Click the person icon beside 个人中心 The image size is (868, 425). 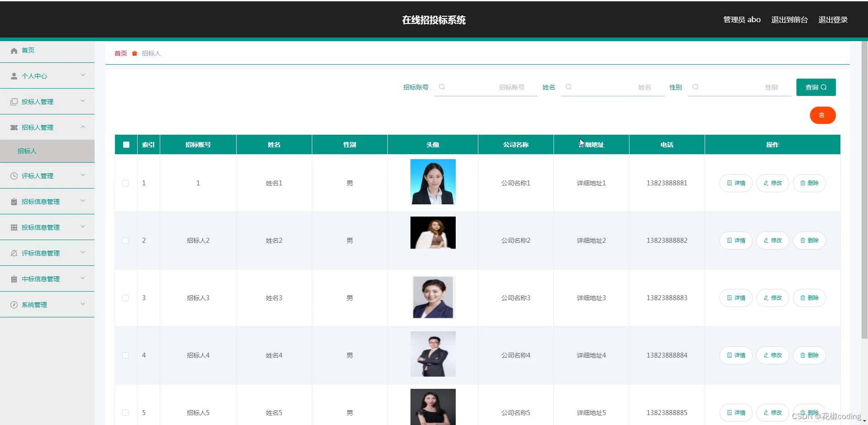point(14,76)
